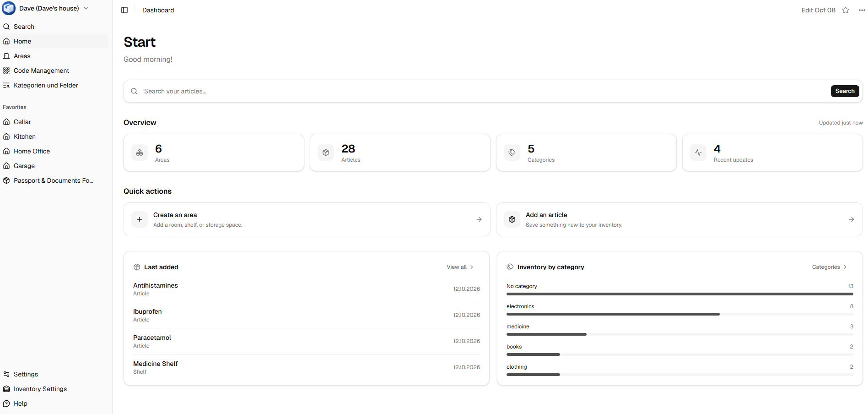
Task: Click the tag icon beside Inventory by category
Action: tap(510, 267)
